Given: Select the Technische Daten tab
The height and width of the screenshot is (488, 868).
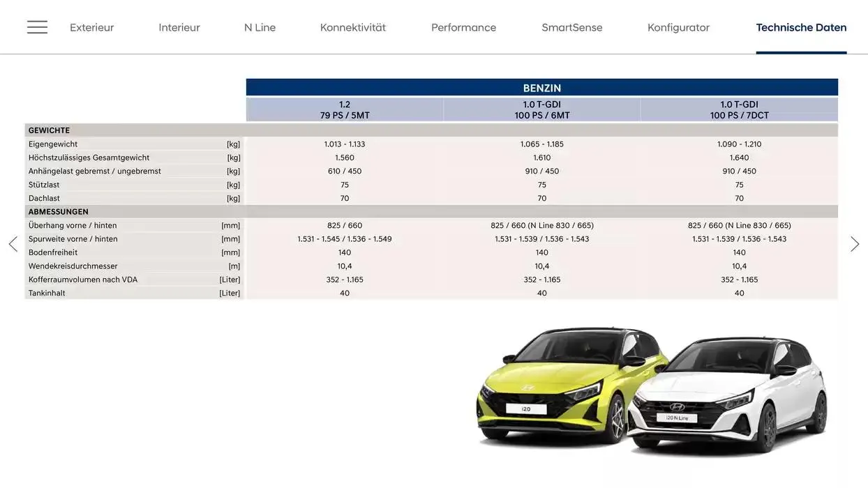Looking at the screenshot, I should coord(800,26).
